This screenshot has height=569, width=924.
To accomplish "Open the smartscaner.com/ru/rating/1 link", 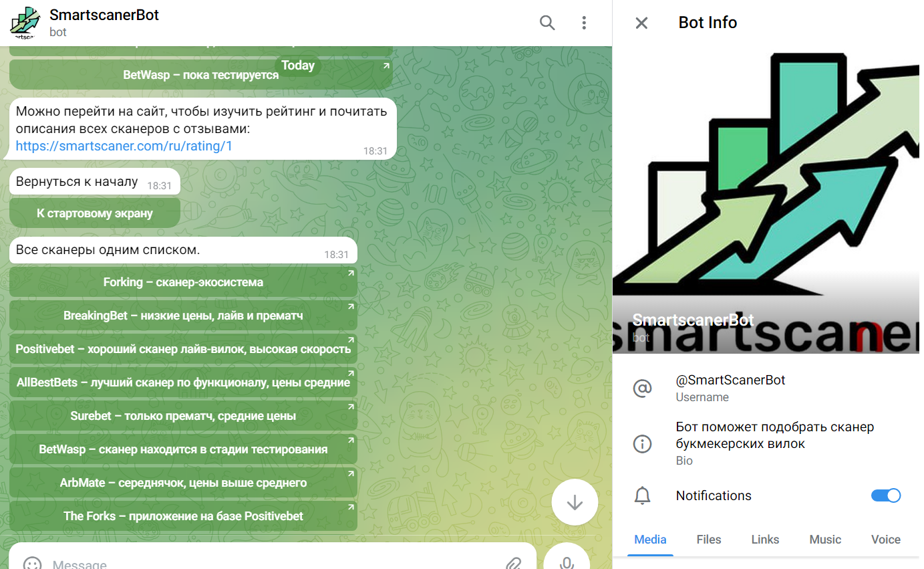I will 124,146.
